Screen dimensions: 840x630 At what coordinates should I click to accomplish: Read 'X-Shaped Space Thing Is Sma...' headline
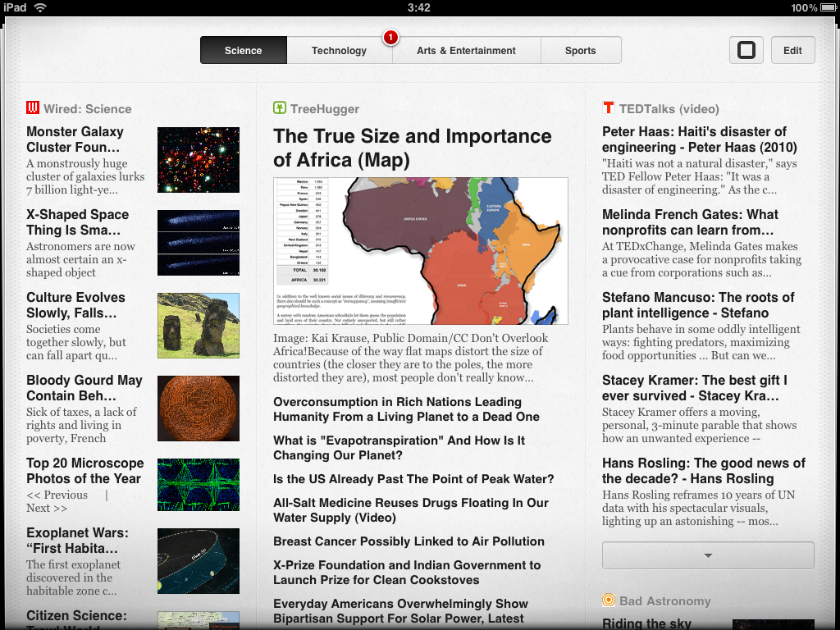78,222
